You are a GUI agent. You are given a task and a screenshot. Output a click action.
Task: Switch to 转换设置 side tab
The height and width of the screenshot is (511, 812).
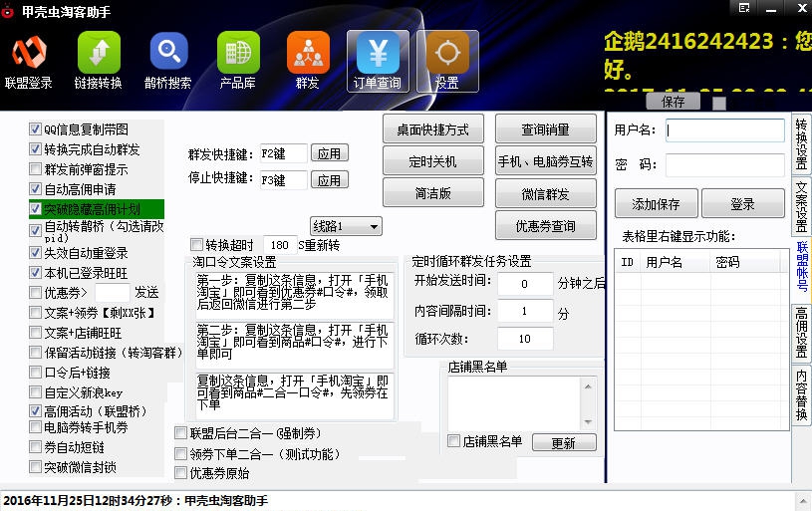coord(801,143)
